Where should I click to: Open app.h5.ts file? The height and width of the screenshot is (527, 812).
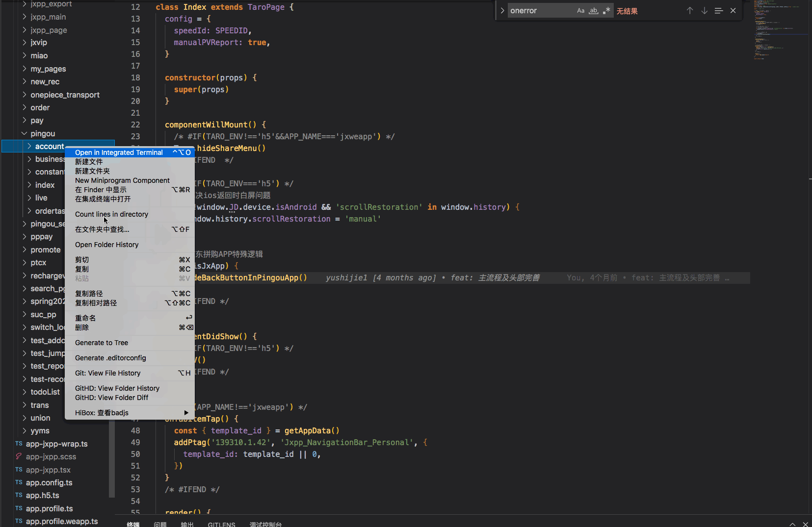tap(42, 496)
